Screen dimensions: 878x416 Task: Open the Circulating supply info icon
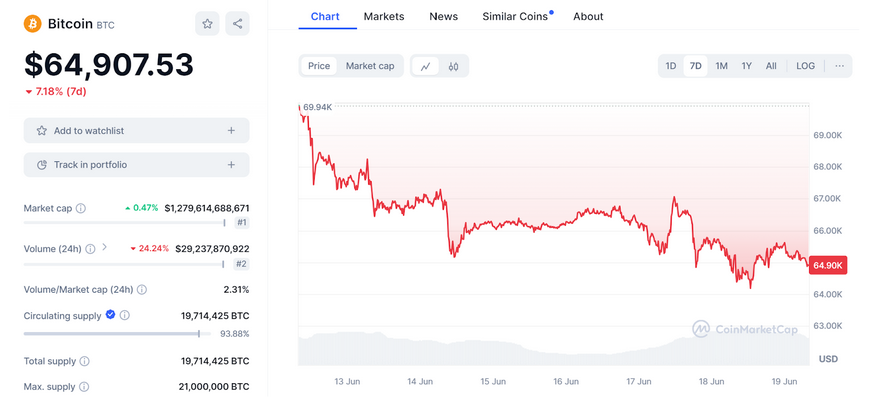click(x=125, y=315)
